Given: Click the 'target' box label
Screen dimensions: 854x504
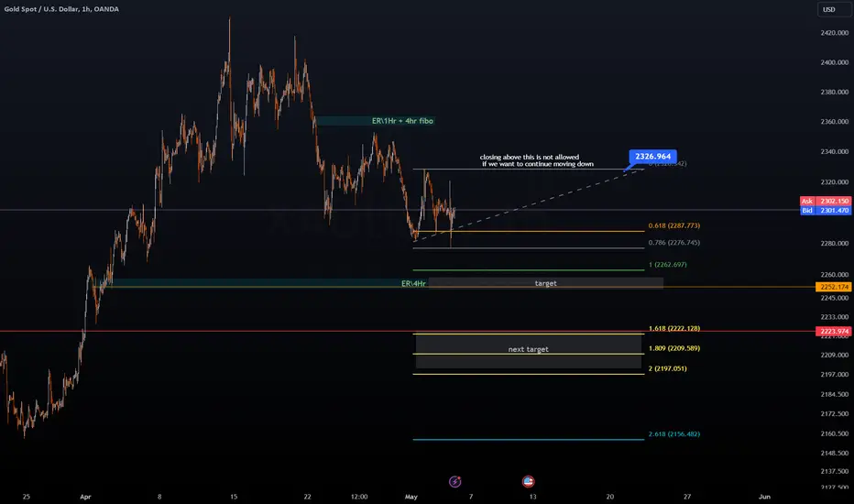Looking at the screenshot, I should point(546,283).
